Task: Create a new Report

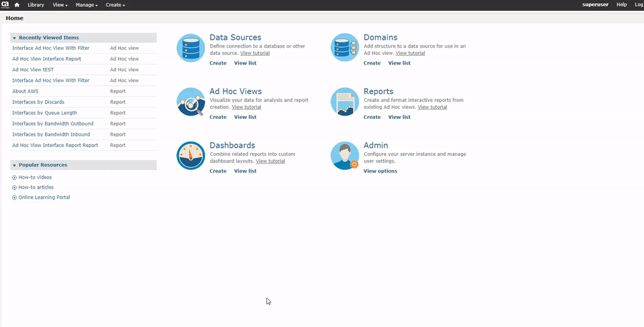Action: click(372, 117)
